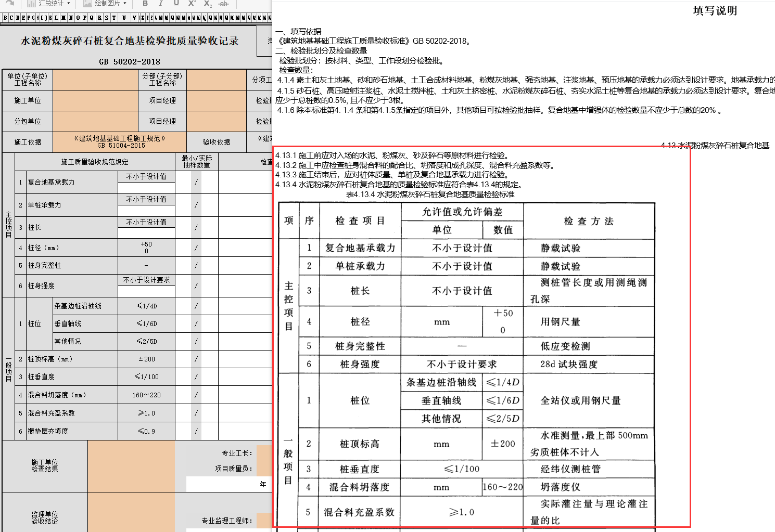Select the 褥垫层夯填度 row label

[x=48, y=431]
